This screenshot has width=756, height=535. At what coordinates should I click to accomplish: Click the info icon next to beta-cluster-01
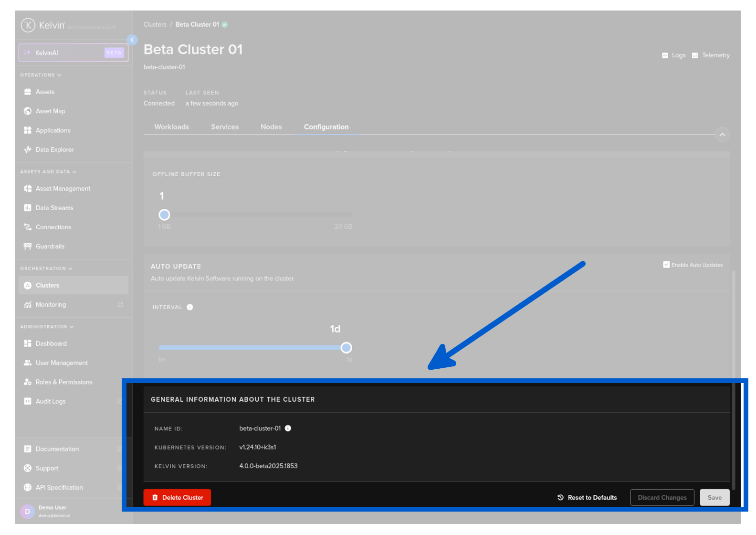pyautogui.click(x=288, y=428)
